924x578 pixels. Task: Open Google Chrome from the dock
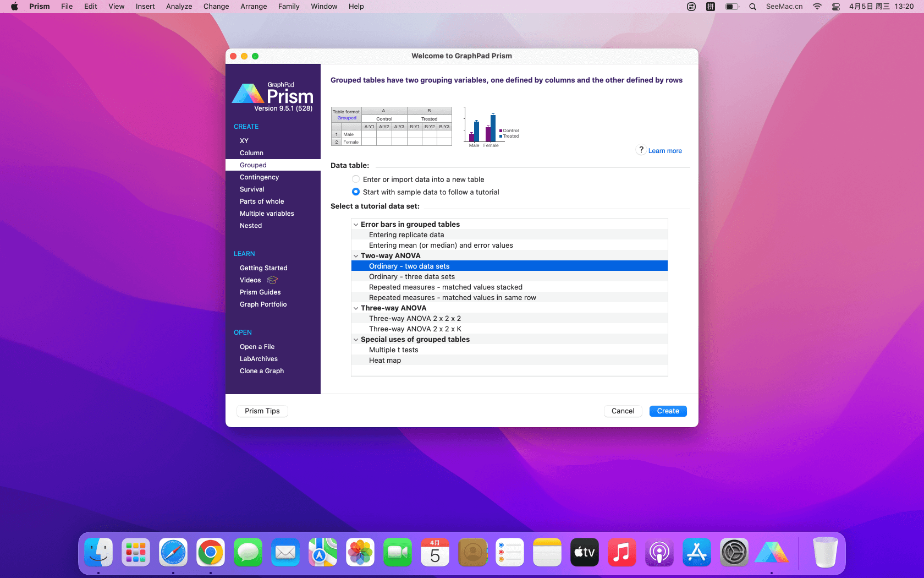click(x=211, y=552)
